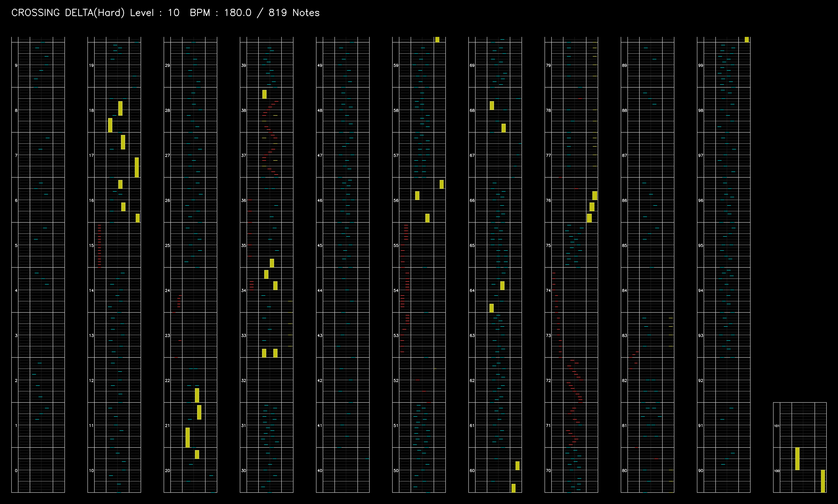Click the leftmost yellow long note in measure 32
The width and height of the screenshot is (838, 504).
(x=264, y=353)
